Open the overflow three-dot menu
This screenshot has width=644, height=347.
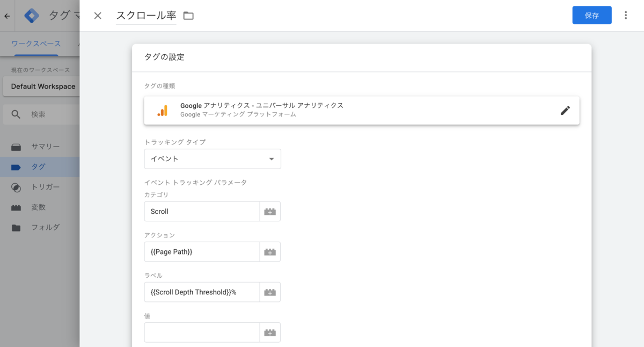tap(626, 15)
